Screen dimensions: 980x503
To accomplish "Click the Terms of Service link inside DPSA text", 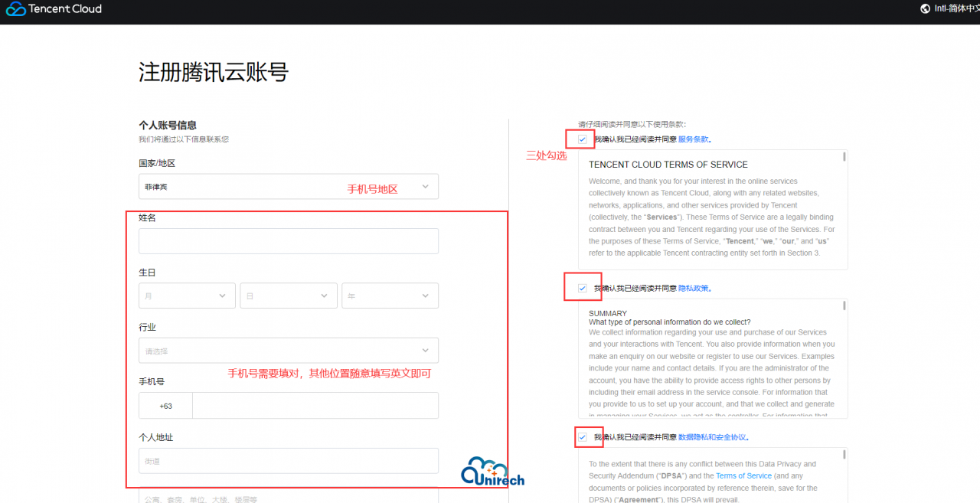I will pyautogui.click(x=743, y=475).
